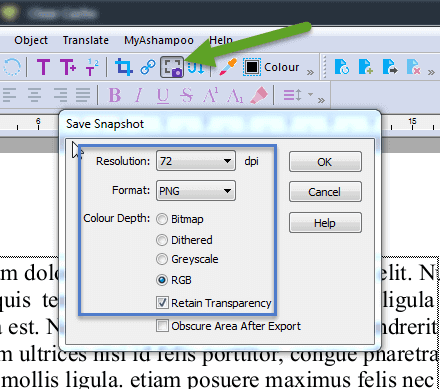This screenshot has height=389, width=440.
Task: Toggle Strikethrough formatting
Action: (x=186, y=95)
